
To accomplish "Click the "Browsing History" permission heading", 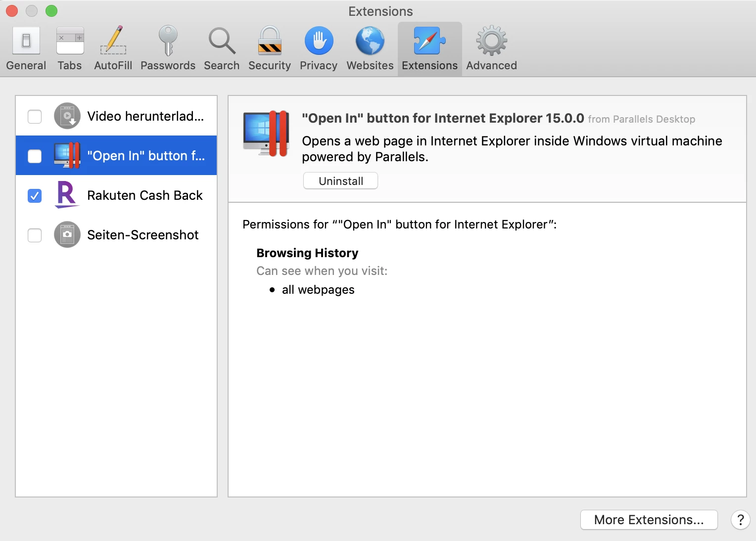I will click(307, 253).
